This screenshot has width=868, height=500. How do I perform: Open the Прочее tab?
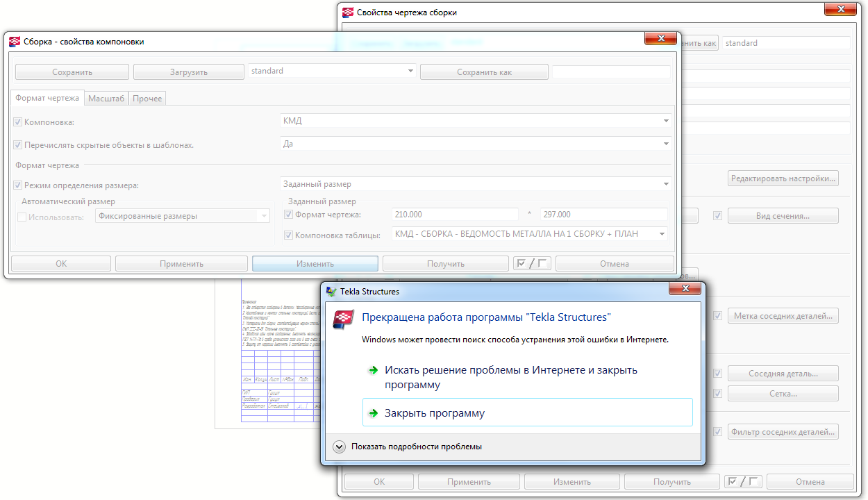coord(147,99)
